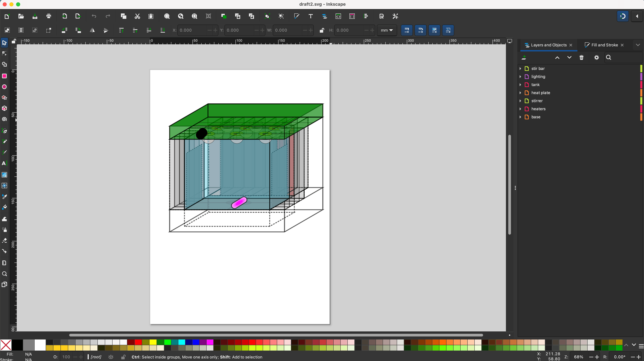
Task: Select the Eraser tool
Action: (x=4, y=240)
